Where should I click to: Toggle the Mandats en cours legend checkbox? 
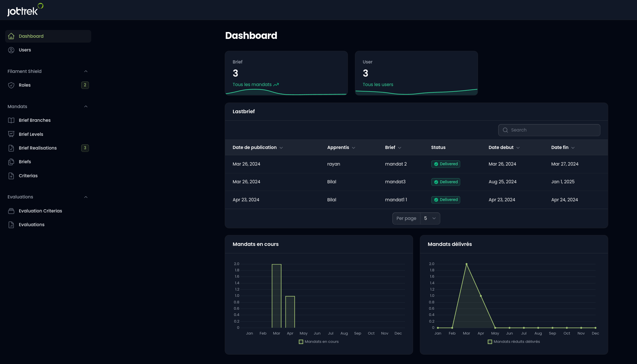coord(301,341)
